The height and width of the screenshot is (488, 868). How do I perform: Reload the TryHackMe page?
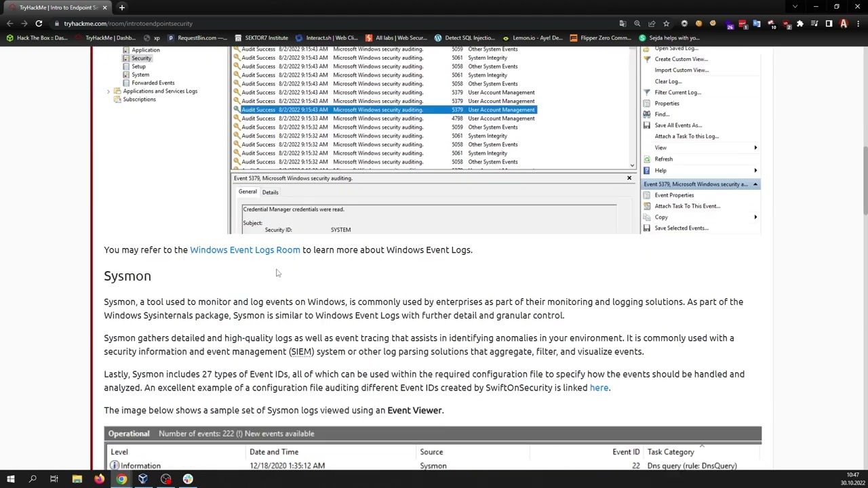(39, 23)
